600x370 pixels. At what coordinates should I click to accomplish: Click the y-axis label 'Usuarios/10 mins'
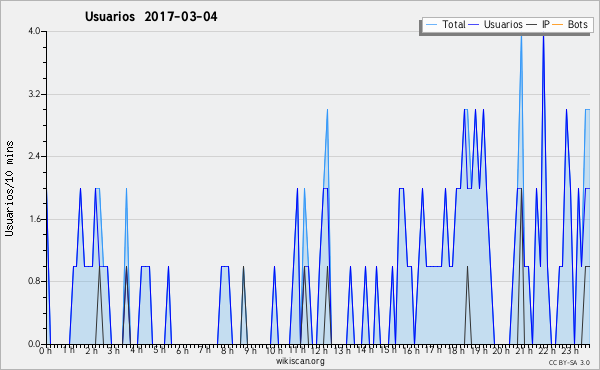click(9, 188)
